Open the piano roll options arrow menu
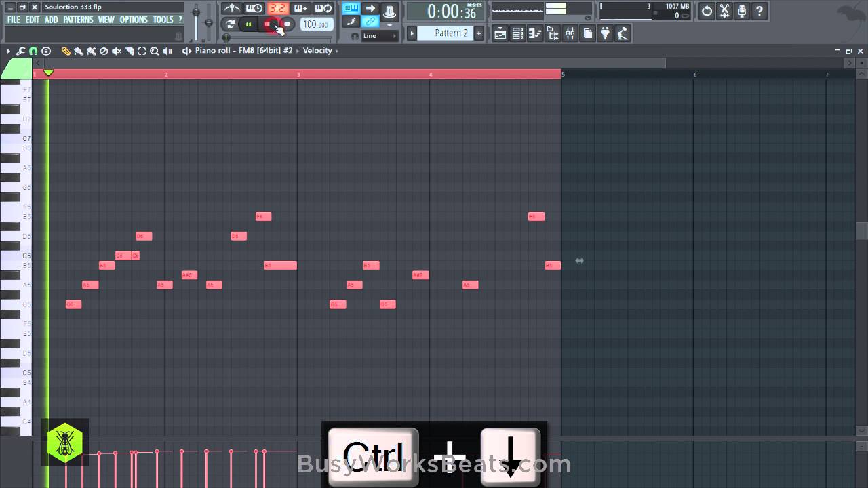Image resolution: width=868 pixels, height=488 pixels. [8, 51]
